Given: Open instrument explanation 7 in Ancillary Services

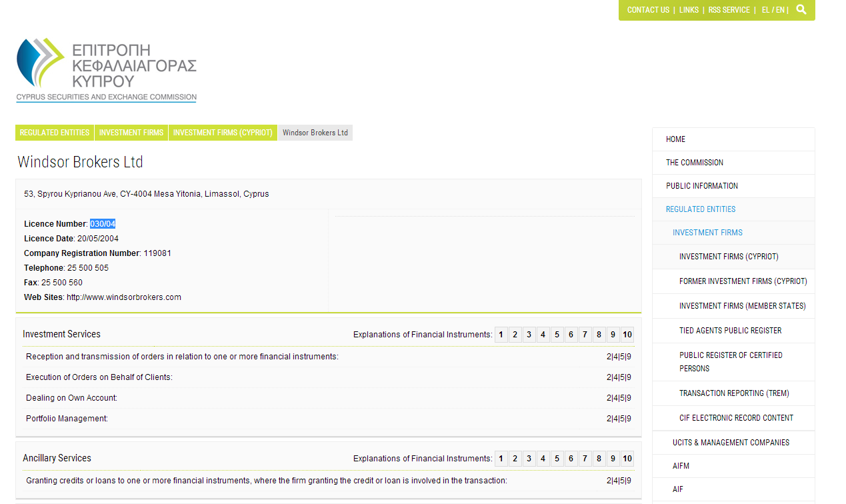Looking at the screenshot, I should coord(585,459).
